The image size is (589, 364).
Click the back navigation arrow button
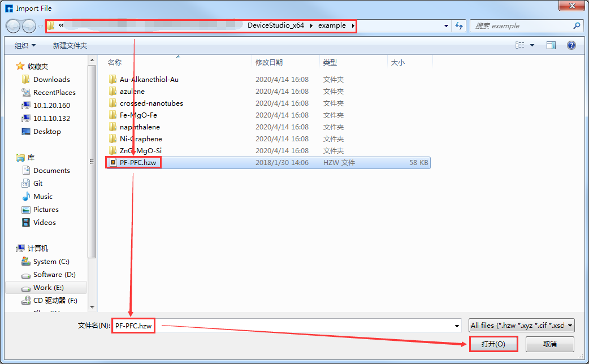point(14,26)
